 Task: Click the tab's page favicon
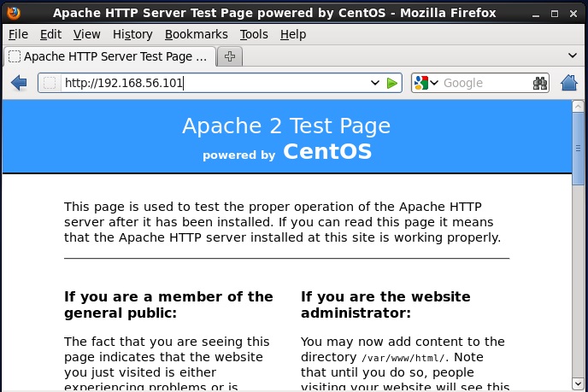click(x=15, y=56)
